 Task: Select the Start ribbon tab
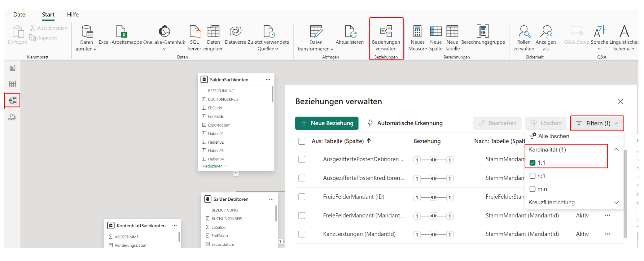[x=48, y=15]
